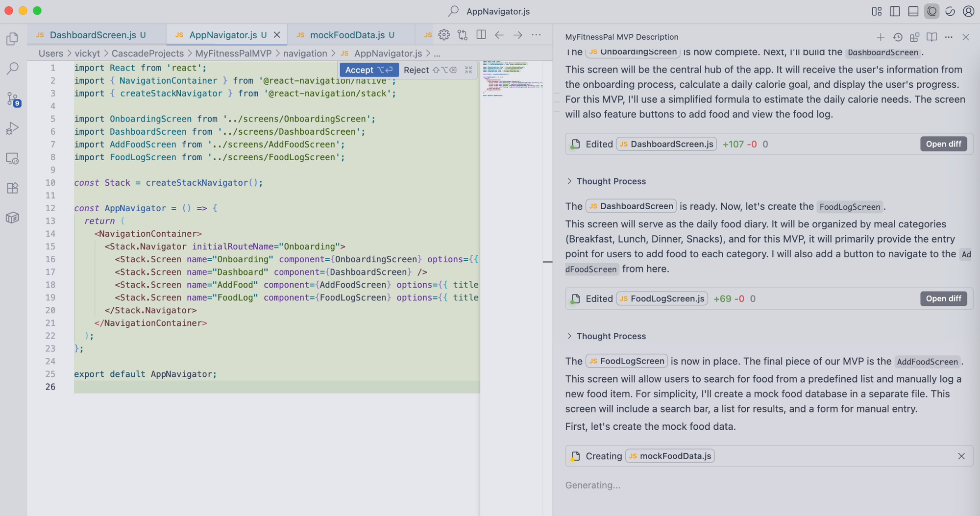Click the MyFitnessPal MVP Description title
The image size is (980, 516).
click(x=621, y=37)
